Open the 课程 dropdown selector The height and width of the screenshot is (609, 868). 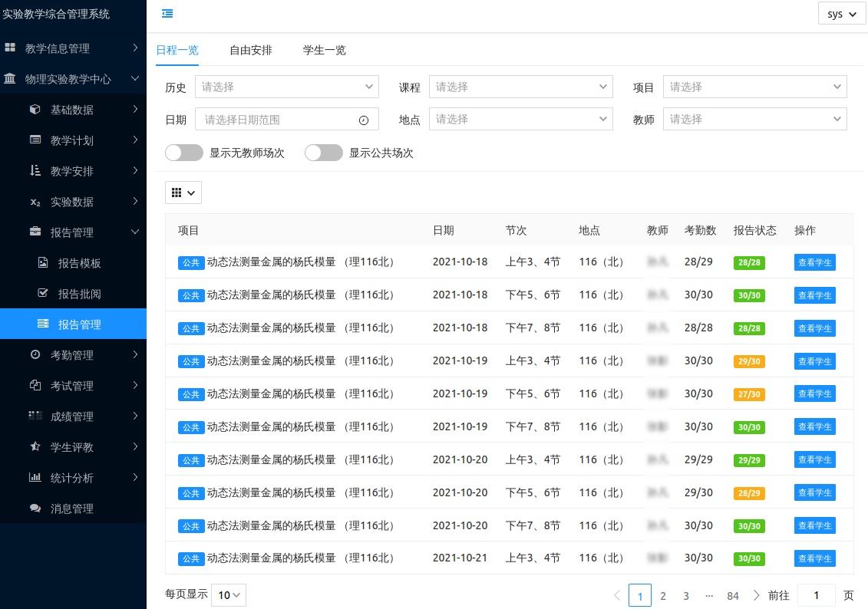point(520,87)
